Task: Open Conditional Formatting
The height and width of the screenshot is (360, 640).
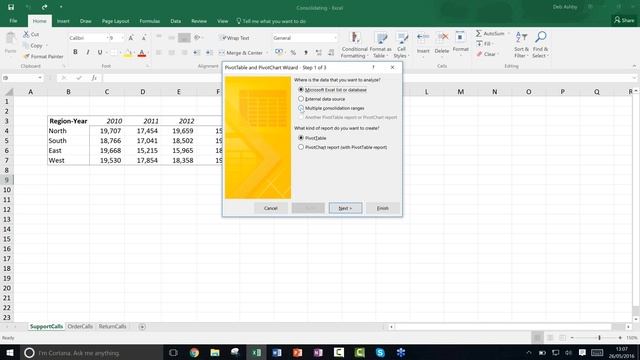Action: click(354, 45)
